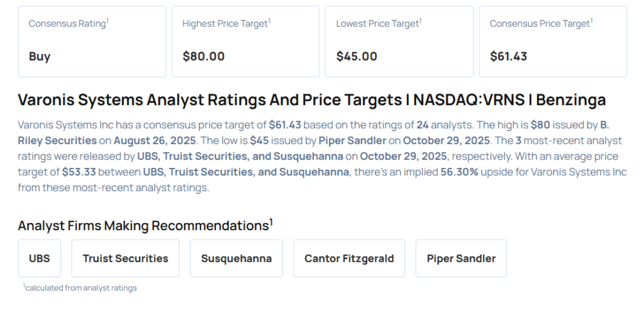Click the Varonis Systems Analyst Ratings heading
Image resolution: width=644 pixels, height=315 pixels.
(x=312, y=100)
